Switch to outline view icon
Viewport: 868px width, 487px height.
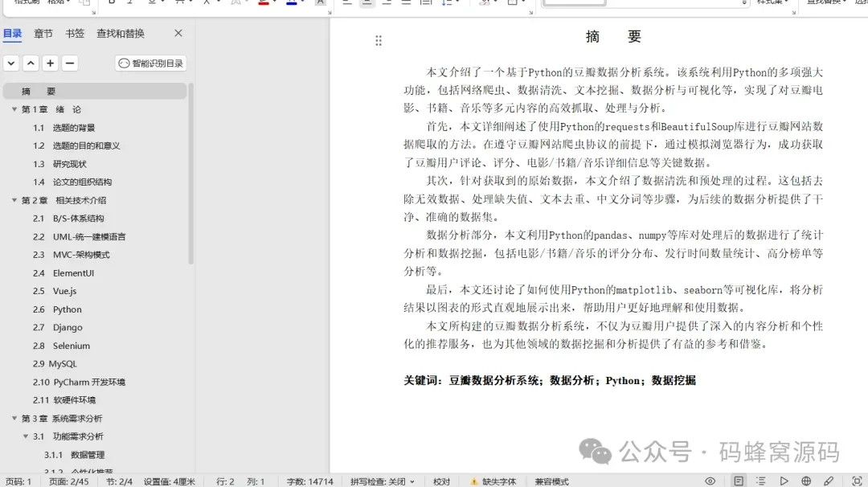(761, 481)
